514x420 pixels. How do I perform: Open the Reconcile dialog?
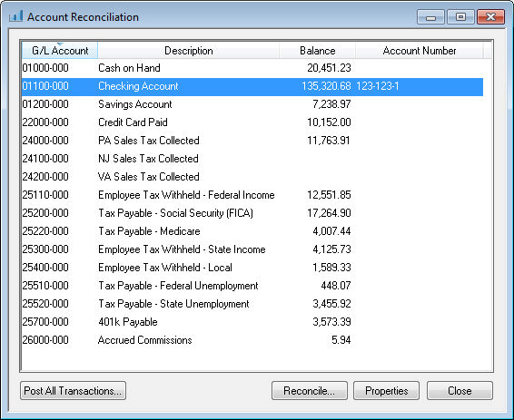(x=309, y=391)
